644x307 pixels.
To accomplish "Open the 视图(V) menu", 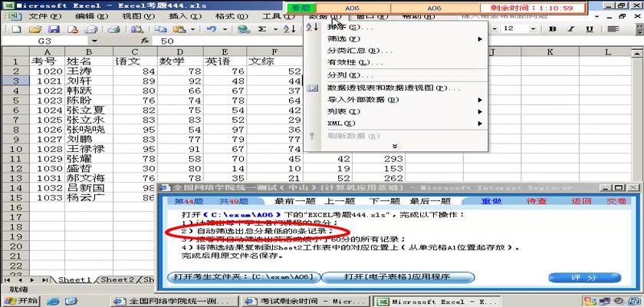I will tap(139, 16).
